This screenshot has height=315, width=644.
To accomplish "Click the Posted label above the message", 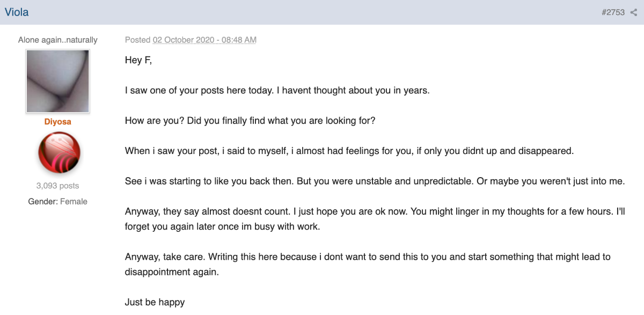I will [137, 40].
